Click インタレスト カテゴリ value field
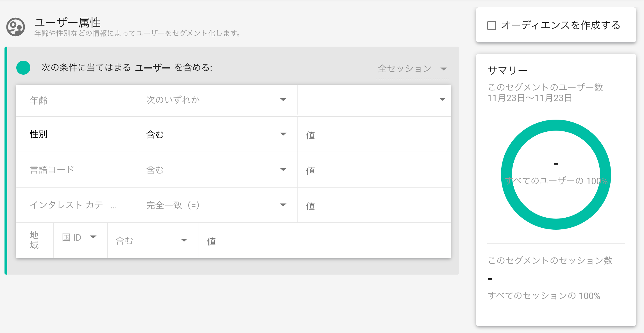This screenshot has width=644, height=333. (x=374, y=206)
